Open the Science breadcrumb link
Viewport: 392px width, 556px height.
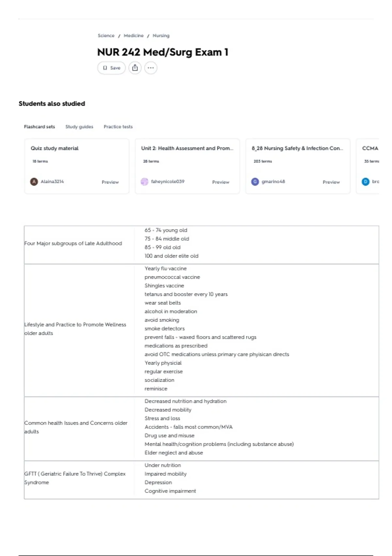point(106,36)
